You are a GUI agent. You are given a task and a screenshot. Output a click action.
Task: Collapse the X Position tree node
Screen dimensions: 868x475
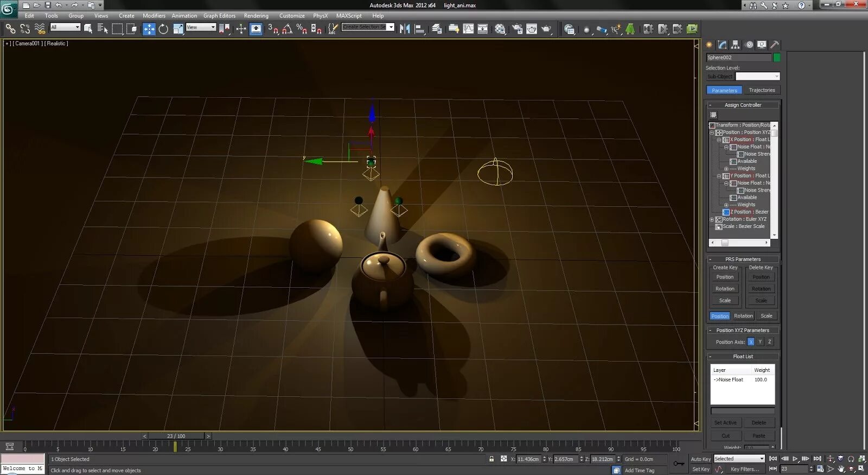pos(719,140)
